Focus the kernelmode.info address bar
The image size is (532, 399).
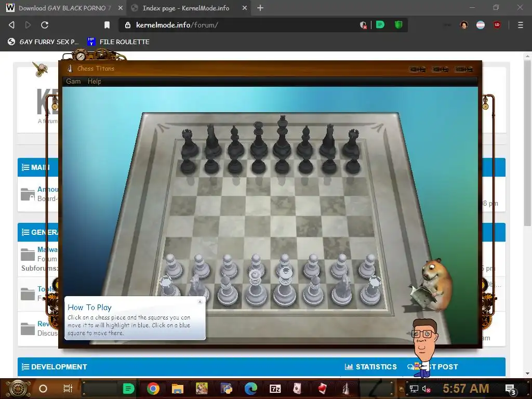pyautogui.click(x=237, y=25)
